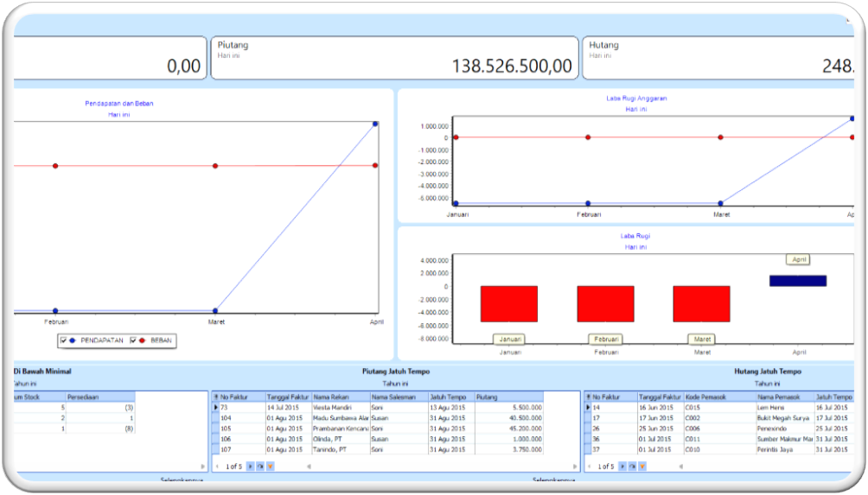This screenshot has height=495, width=868.
Task: Select row indicator arrow for Hutang faktur 14
Action: coord(588,408)
